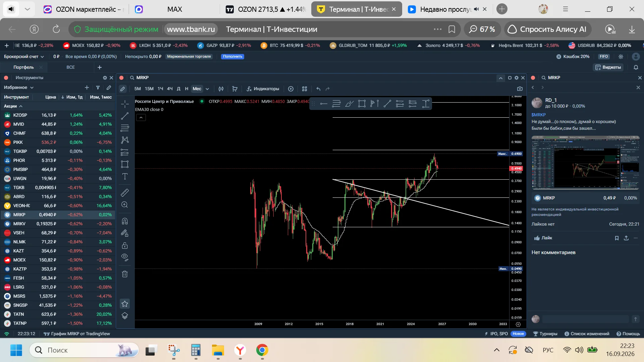Open the timeframe dropdown arrow next to Мес
The height and width of the screenshot is (362, 644).
pyautogui.click(x=207, y=89)
